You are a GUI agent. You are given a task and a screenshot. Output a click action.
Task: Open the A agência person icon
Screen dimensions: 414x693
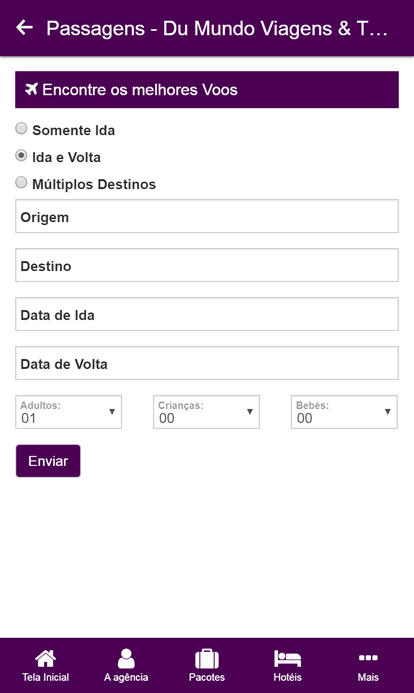coord(126,659)
